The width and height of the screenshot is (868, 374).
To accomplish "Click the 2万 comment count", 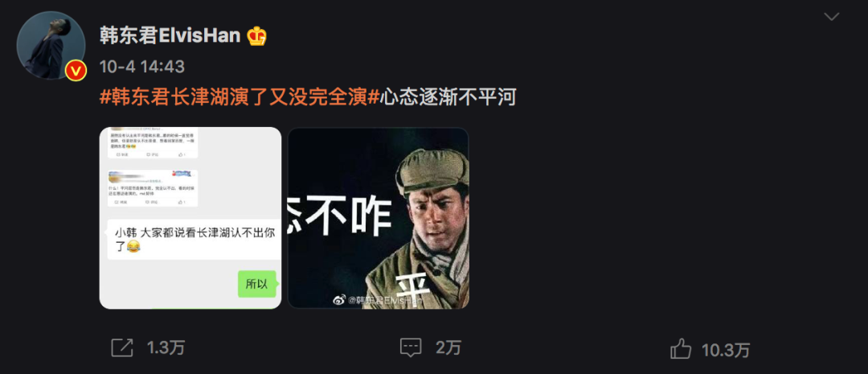I will (x=448, y=348).
